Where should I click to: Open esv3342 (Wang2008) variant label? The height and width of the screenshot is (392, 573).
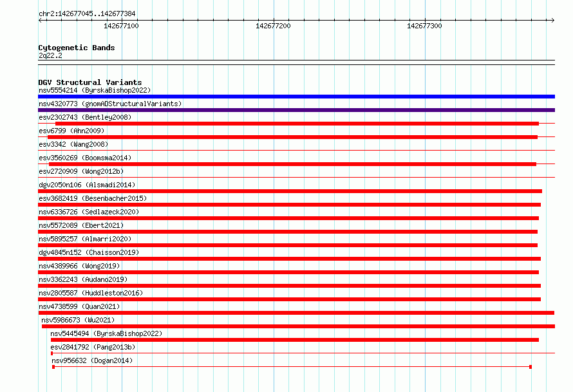73,144
